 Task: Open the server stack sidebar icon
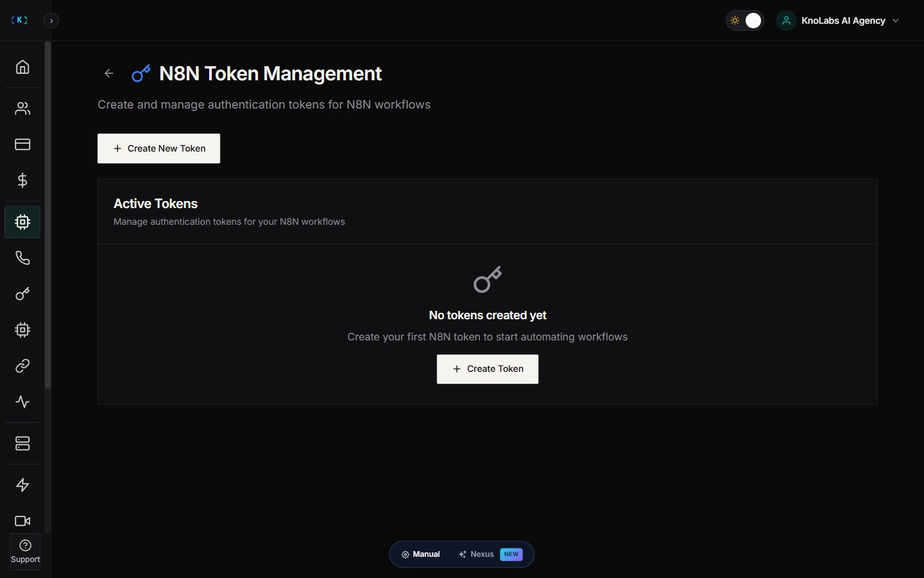[22, 444]
